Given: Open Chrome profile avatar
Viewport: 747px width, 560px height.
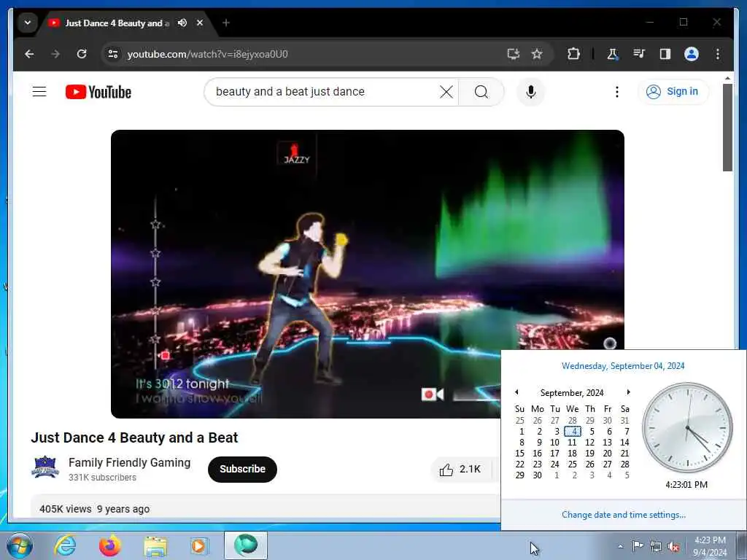Looking at the screenshot, I should pos(692,54).
